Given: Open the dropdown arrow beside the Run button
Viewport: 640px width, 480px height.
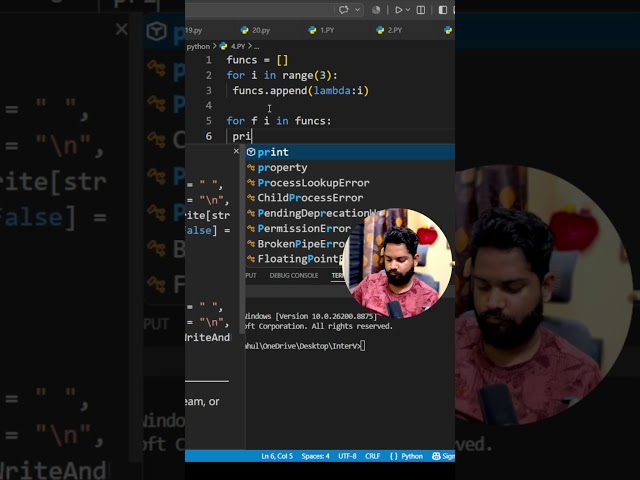Looking at the screenshot, I should [x=408, y=10].
